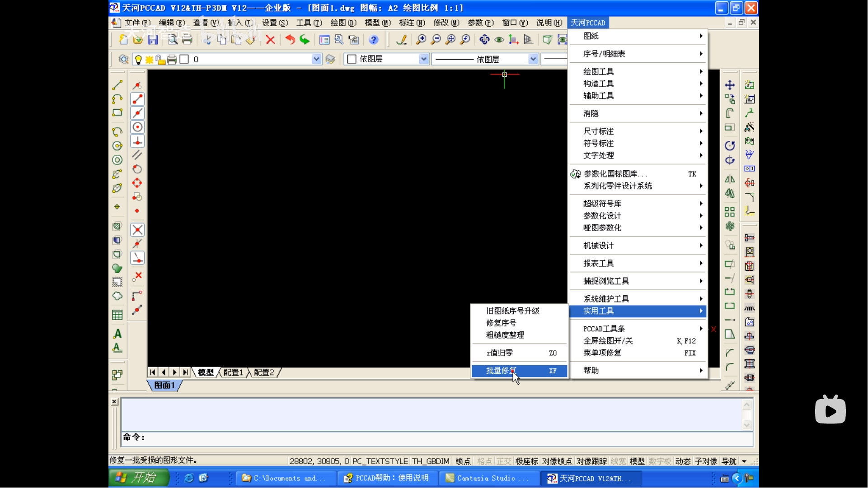Image resolution: width=868 pixels, height=488 pixels.
Task: Open PCCAD帮助 window from the taskbar
Action: pyautogui.click(x=388, y=479)
